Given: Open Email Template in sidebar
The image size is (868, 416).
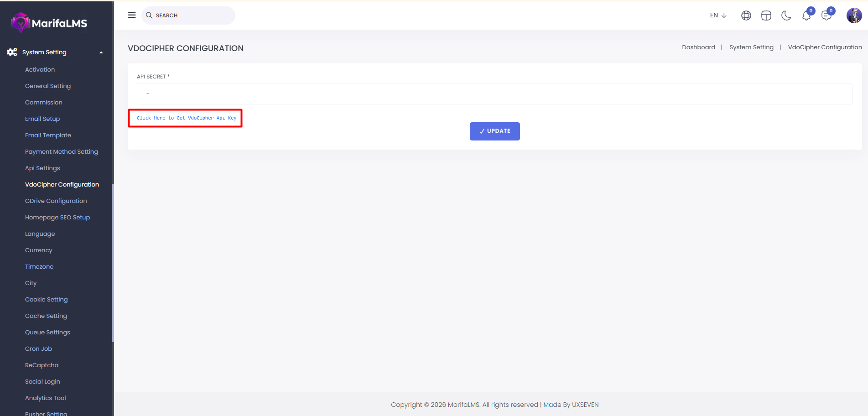Looking at the screenshot, I should (48, 135).
